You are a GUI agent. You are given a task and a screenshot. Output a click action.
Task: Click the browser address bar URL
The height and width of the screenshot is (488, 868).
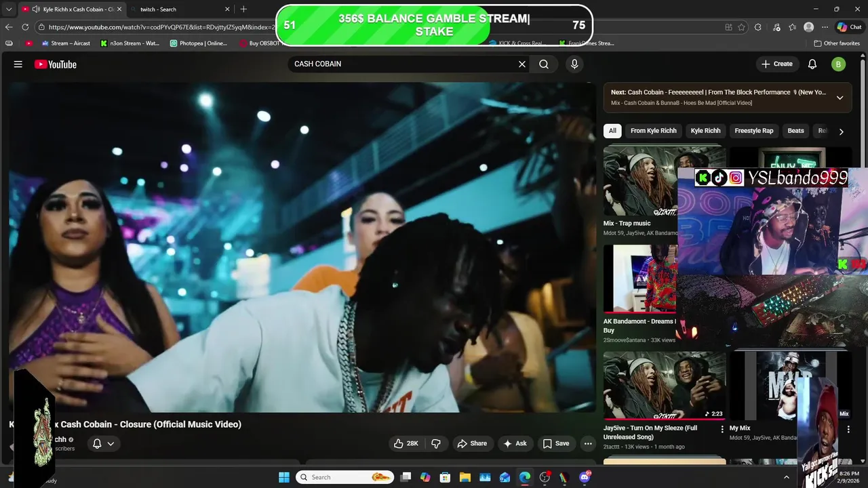tap(161, 27)
